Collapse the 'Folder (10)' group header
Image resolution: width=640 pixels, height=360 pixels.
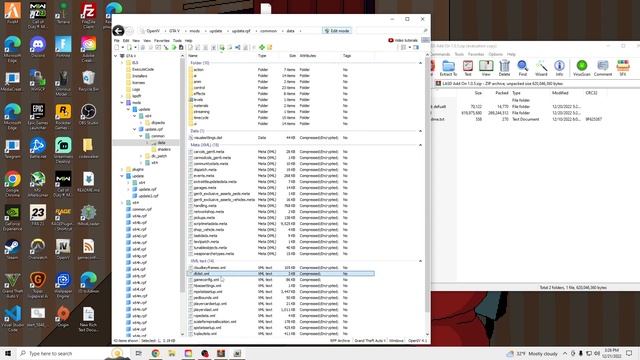coord(420,63)
